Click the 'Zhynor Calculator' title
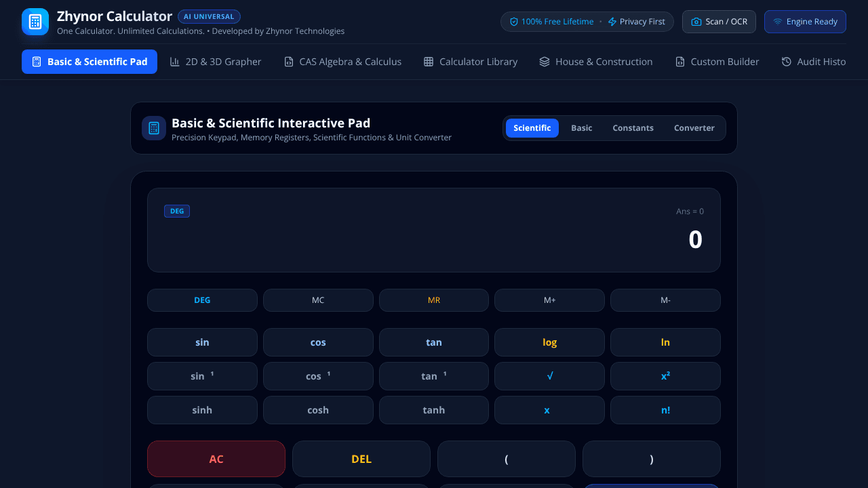 click(x=115, y=16)
